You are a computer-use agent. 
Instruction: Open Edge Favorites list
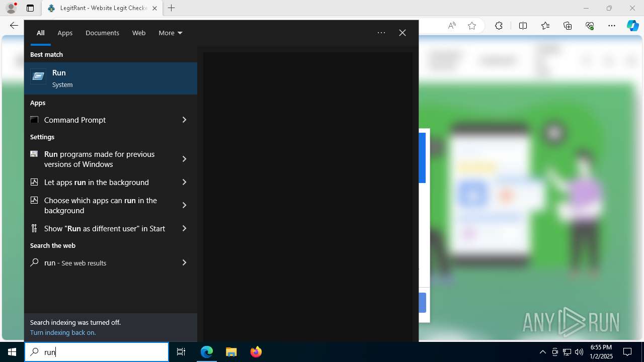pyautogui.click(x=545, y=26)
